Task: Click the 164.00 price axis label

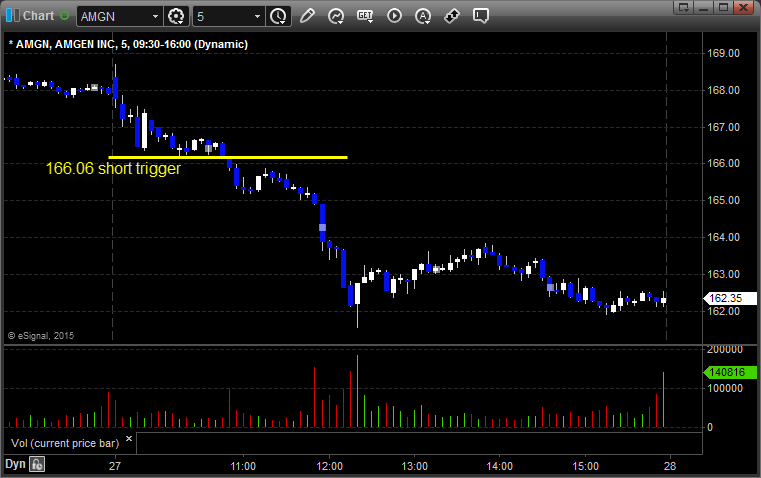Action: (723, 237)
